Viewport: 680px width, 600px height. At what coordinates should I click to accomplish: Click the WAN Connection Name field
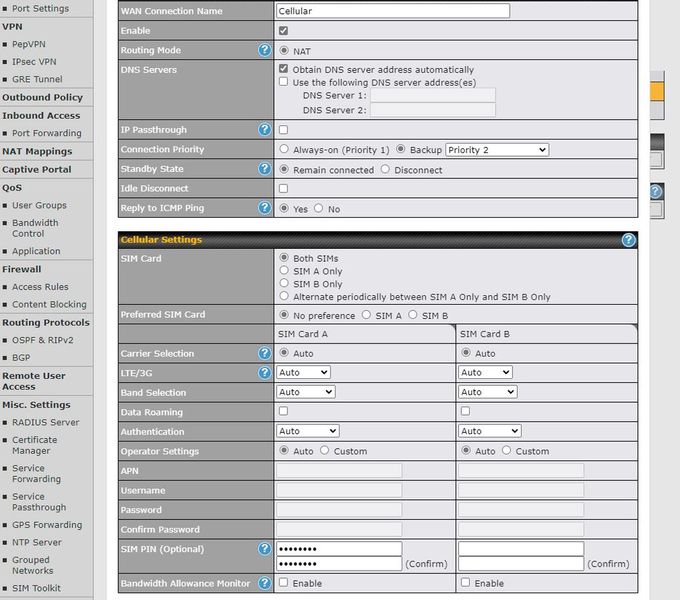[392, 11]
